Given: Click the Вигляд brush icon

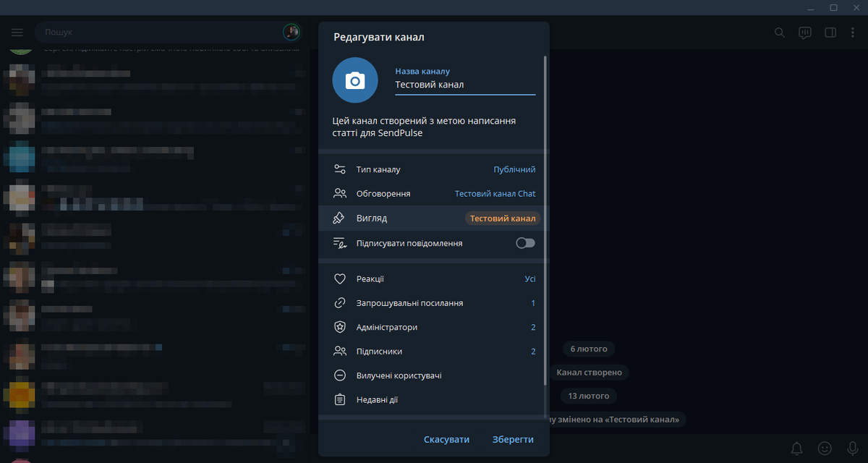Looking at the screenshot, I should tap(340, 218).
